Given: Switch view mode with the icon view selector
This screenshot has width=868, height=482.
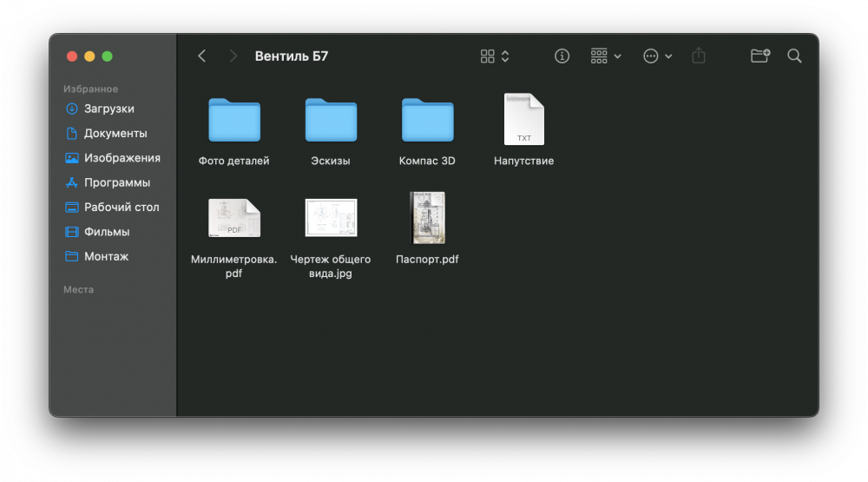Looking at the screenshot, I should tap(495, 56).
